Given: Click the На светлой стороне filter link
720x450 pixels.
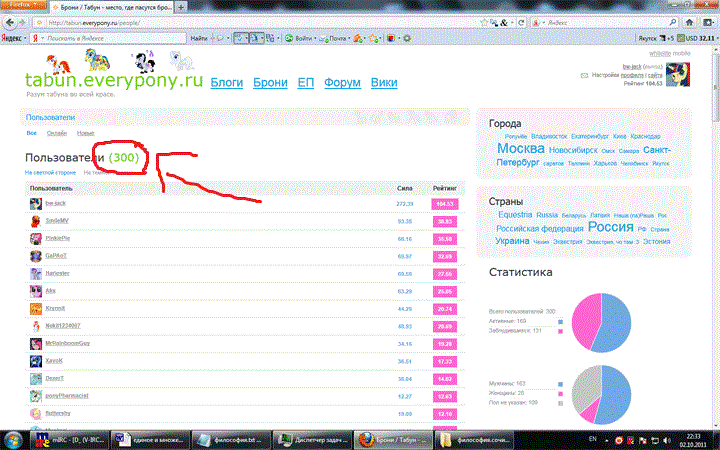Looking at the screenshot, I should [50, 173].
